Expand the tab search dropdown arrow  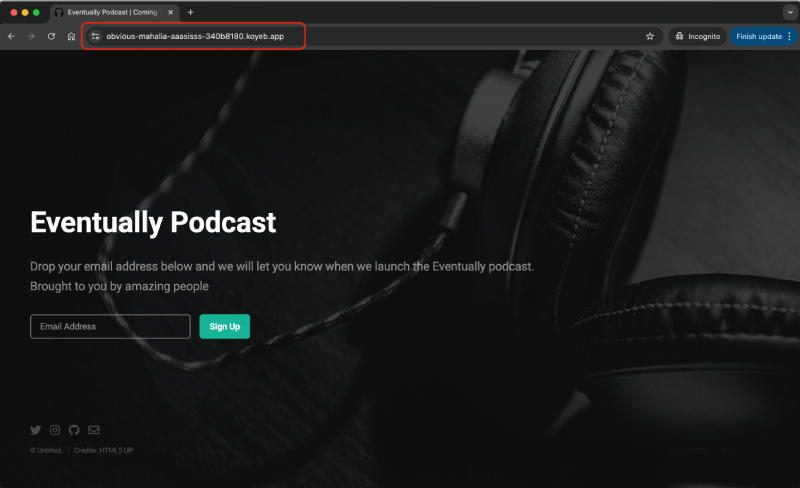coord(789,12)
